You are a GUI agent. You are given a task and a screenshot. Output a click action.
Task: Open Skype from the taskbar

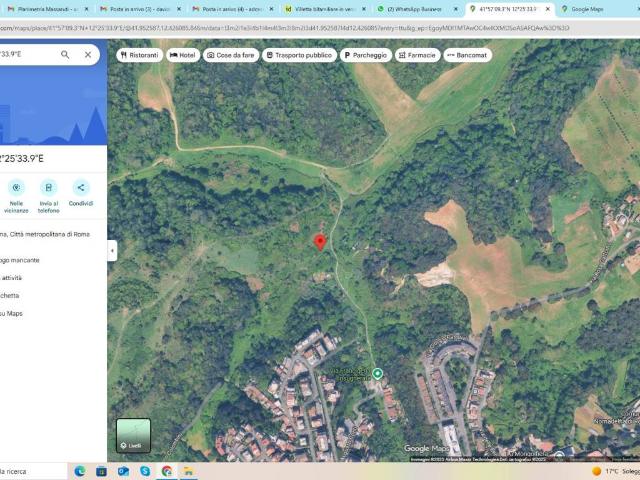[x=145, y=471]
